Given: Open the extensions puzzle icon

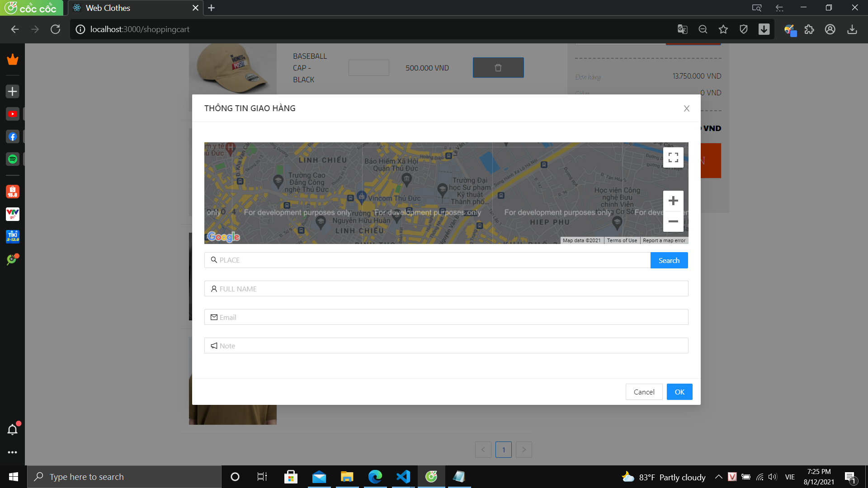Looking at the screenshot, I should 809,29.
